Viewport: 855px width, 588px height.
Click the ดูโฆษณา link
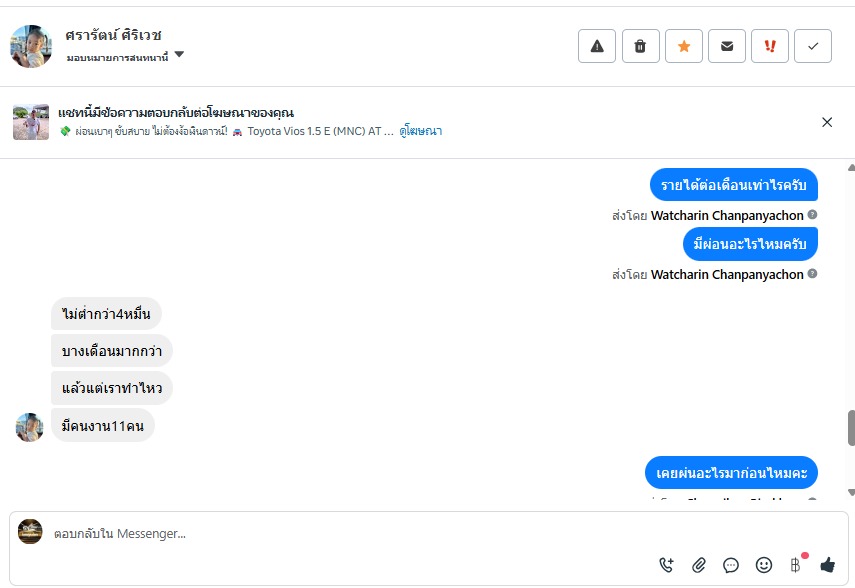point(420,131)
